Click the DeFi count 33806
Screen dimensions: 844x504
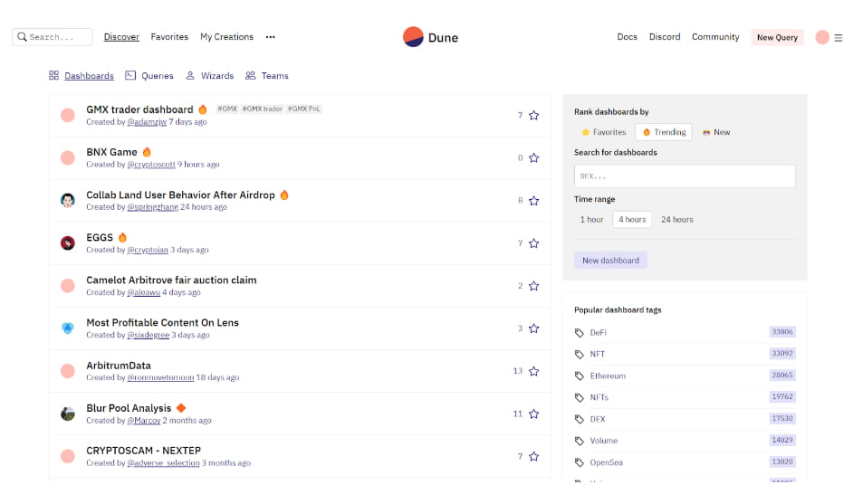pyautogui.click(x=782, y=332)
